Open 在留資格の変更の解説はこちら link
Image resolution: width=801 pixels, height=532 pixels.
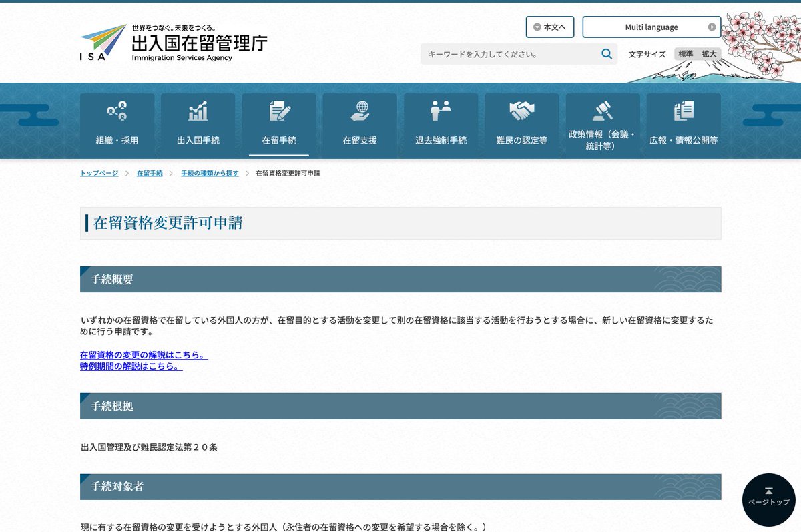[x=144, y=355]
